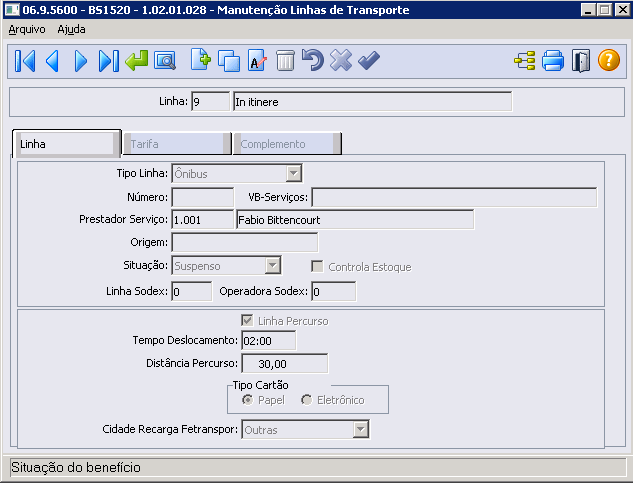Switch to the Tarifa tab

[x=177, y=144]
